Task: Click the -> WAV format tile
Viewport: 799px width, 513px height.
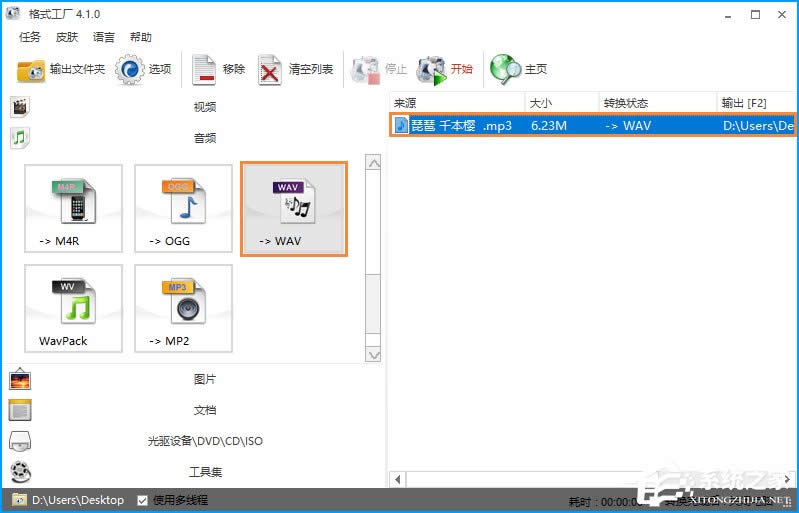Action: 293,210
